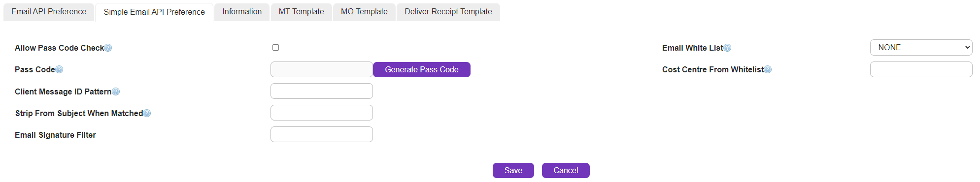Select the Email Signature Filter input

pyautogui.click(x=322, y=134)
